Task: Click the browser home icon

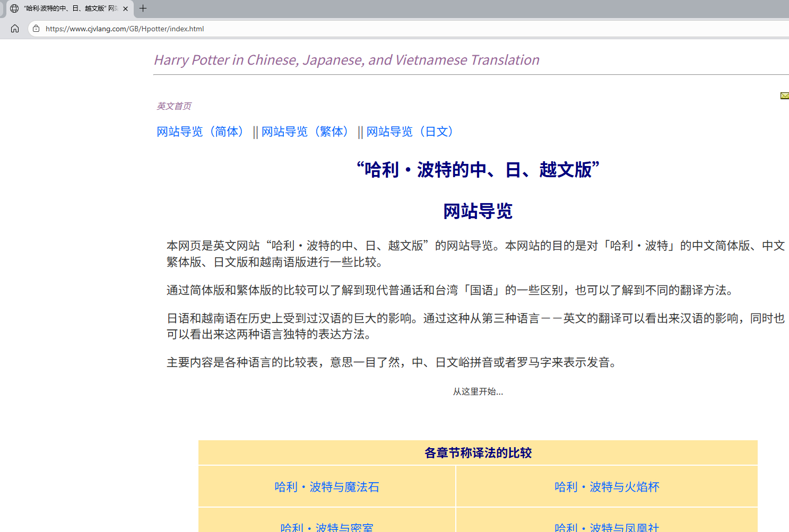Action: 15,29
